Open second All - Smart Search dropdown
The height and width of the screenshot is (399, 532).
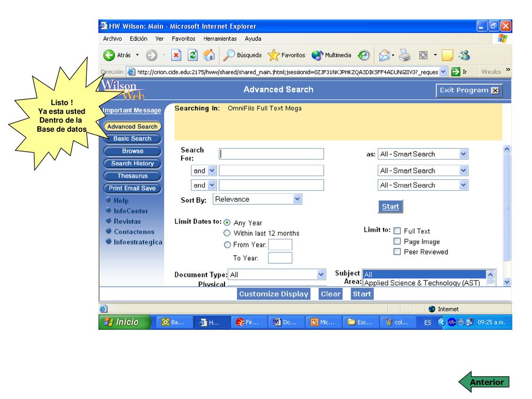tap(423, 170)
